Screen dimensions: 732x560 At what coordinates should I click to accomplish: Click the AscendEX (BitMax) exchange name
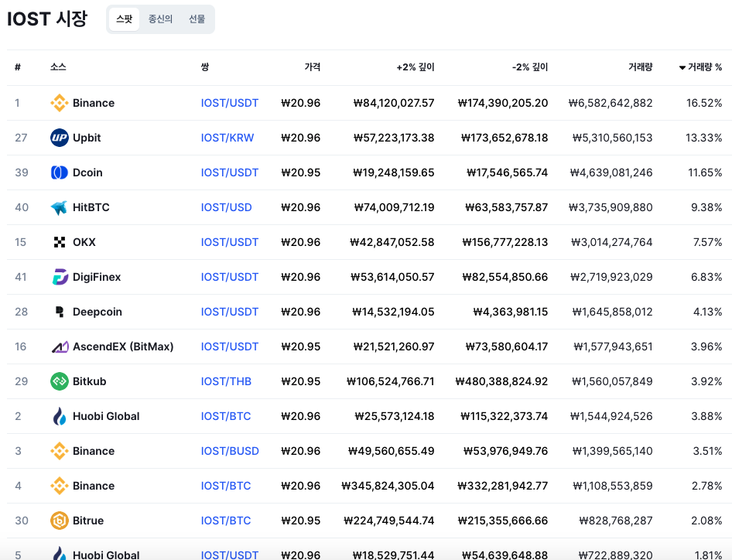click(x=123, y=347)
